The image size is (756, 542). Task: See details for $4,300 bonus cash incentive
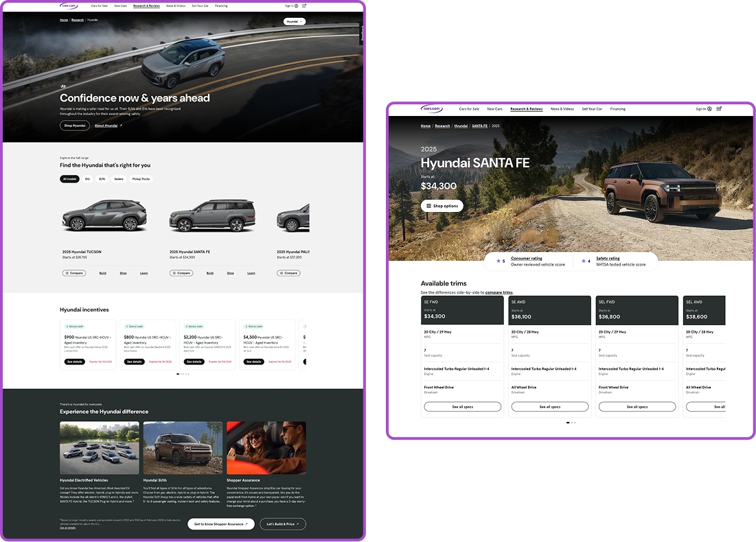coord(253,362)
